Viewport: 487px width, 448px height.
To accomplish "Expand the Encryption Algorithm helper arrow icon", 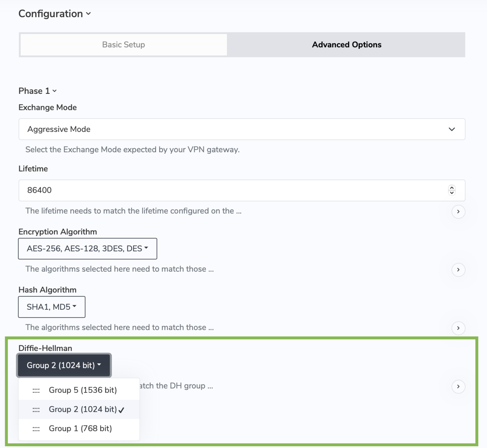I will click(x=458, y=270).
